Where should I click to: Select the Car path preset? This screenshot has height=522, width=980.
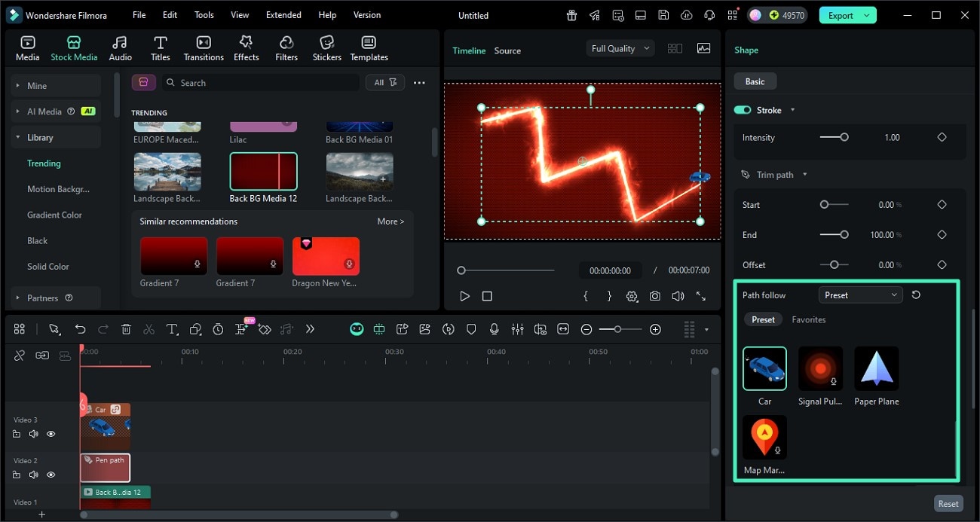coord(764,368)
